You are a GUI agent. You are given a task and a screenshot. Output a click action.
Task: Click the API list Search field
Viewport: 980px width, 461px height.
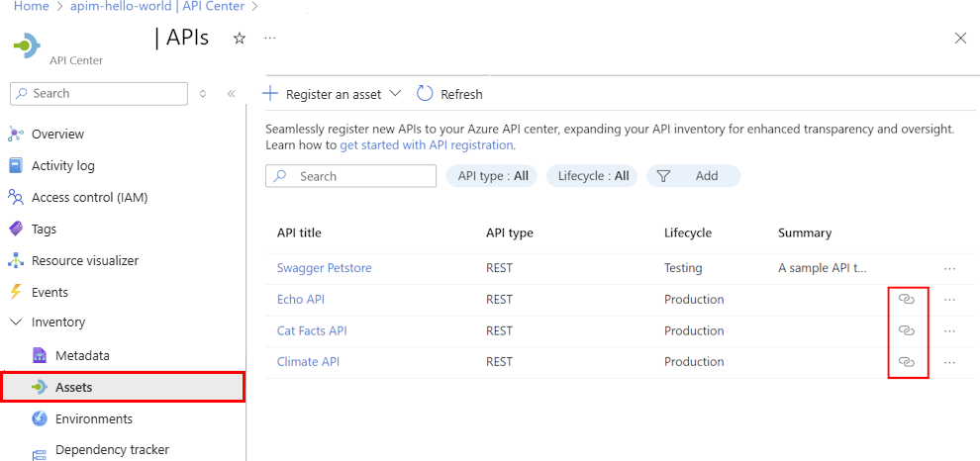coord(350,176)
